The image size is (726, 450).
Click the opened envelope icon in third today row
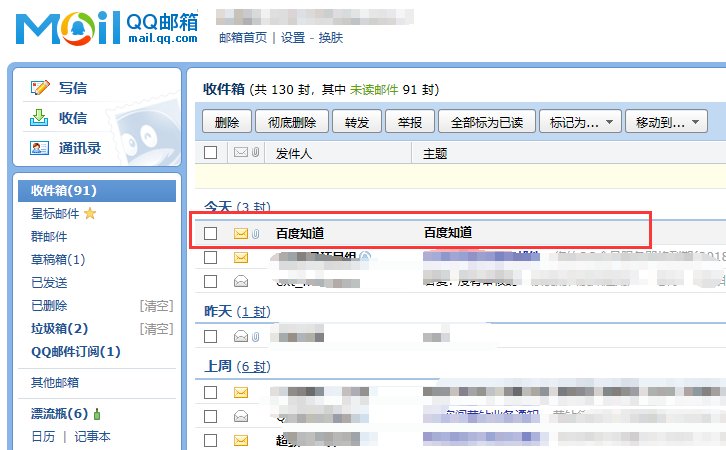coord(241,281)
